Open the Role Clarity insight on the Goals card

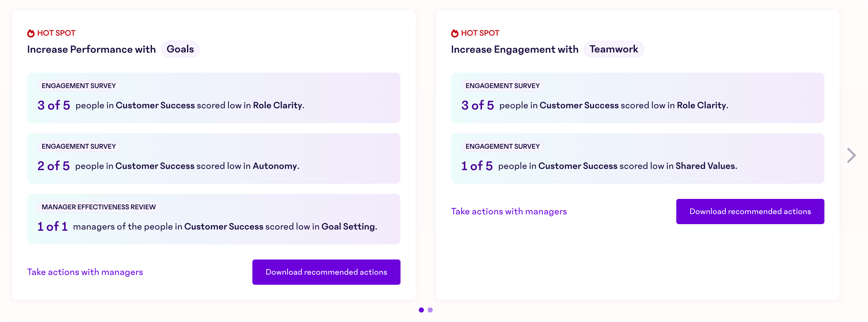pos(214,98)
